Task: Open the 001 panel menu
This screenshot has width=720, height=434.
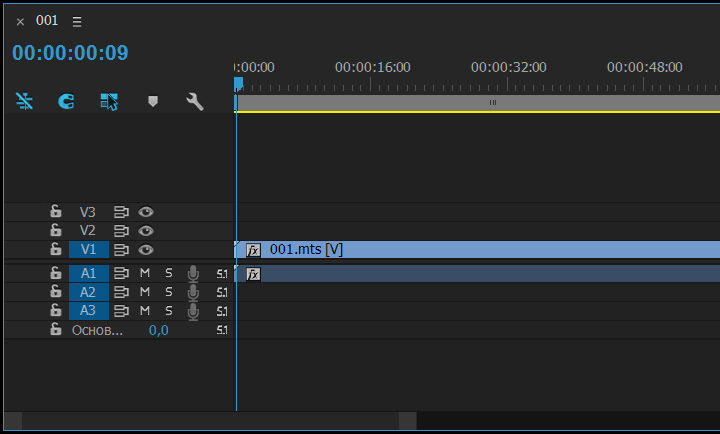Action: click(77, 22)
